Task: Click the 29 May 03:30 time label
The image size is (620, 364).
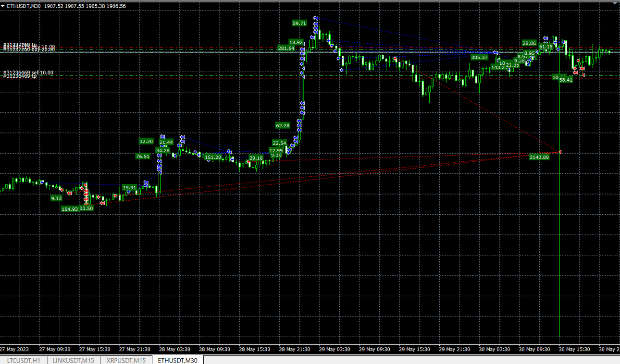Action: tap(335, 349)
